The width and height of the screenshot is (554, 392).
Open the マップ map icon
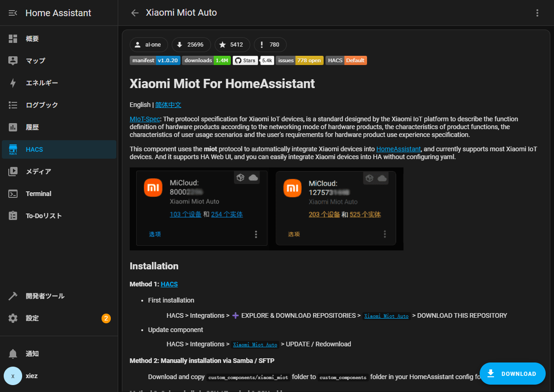click(x=13, y=61)
